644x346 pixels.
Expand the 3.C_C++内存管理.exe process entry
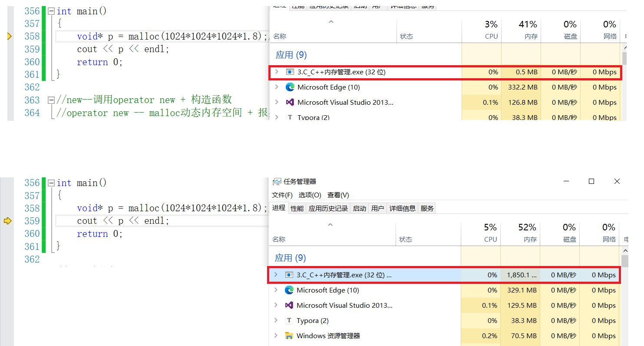pos(277,275)
